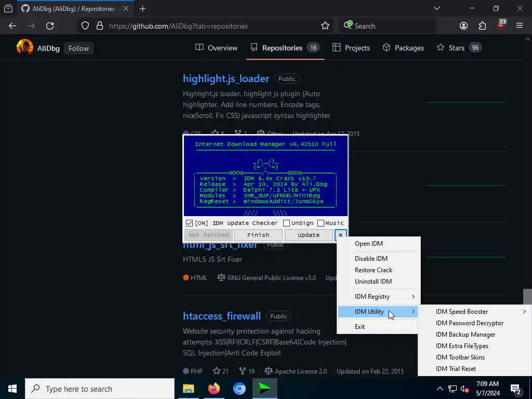This screenshot has width=532, height=399.
Task: Click the padlock site info icon
Action: (x=100, y=26)
